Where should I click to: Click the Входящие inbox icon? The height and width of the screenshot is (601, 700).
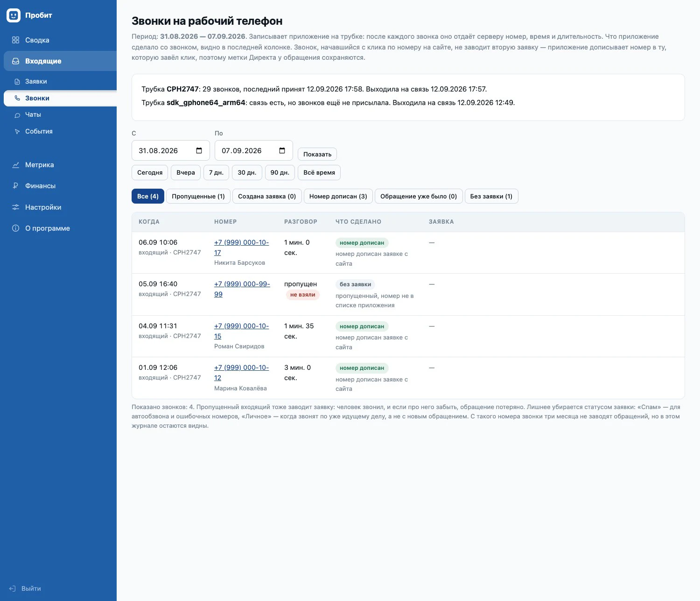(x=16, y=61)
